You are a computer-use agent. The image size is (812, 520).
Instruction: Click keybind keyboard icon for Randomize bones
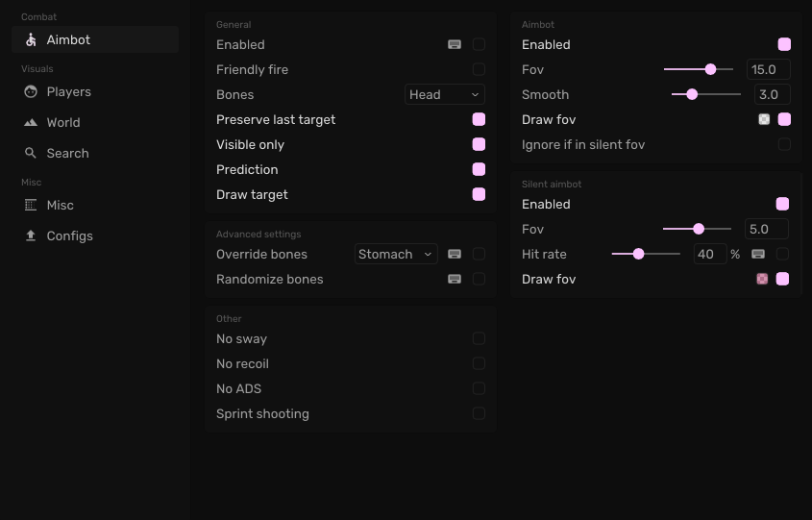coord(455,280)
